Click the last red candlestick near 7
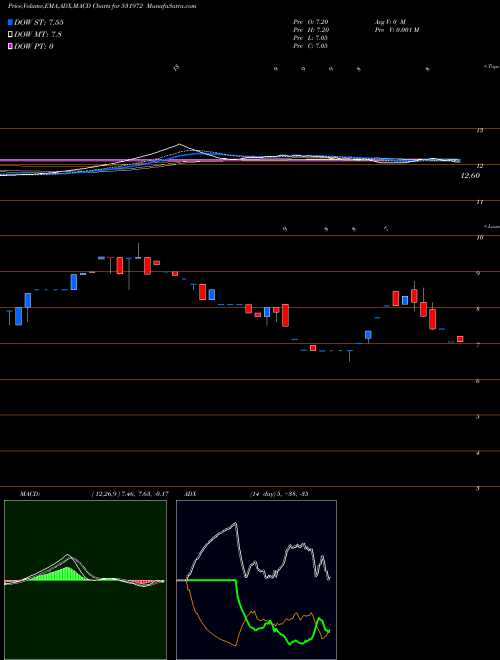The height and width of the screenshot is (660, 500). [x=460, y=339]
